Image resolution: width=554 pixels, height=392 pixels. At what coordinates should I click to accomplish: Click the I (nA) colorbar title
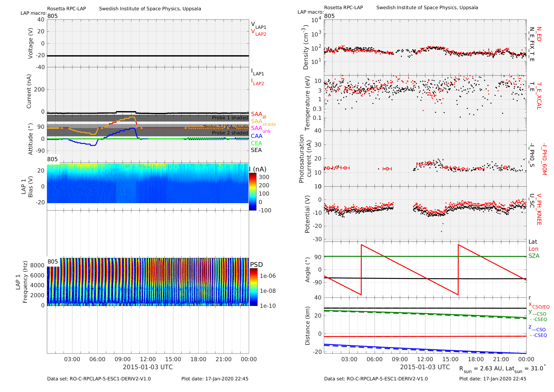258,169
